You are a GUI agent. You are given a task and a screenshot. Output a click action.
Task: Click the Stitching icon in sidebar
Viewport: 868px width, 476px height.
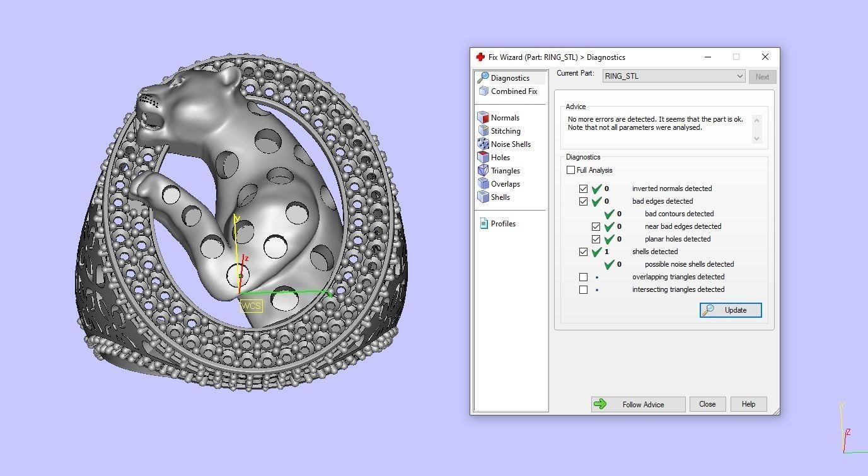click(x=483, y=131)
